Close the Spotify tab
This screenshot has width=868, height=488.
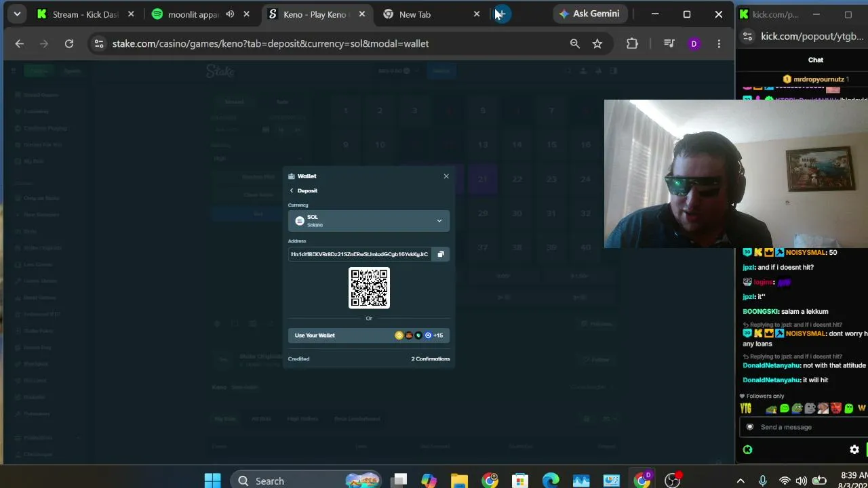[246, 14]
